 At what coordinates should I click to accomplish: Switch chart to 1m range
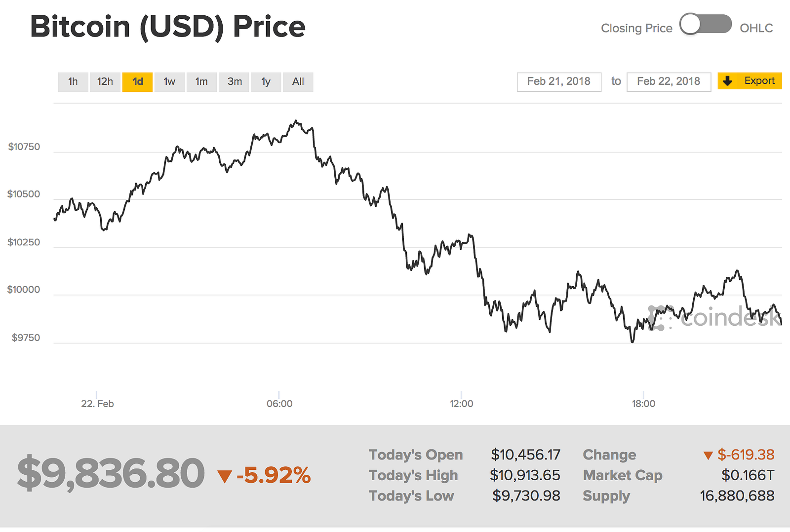click(x=201, y=82)
